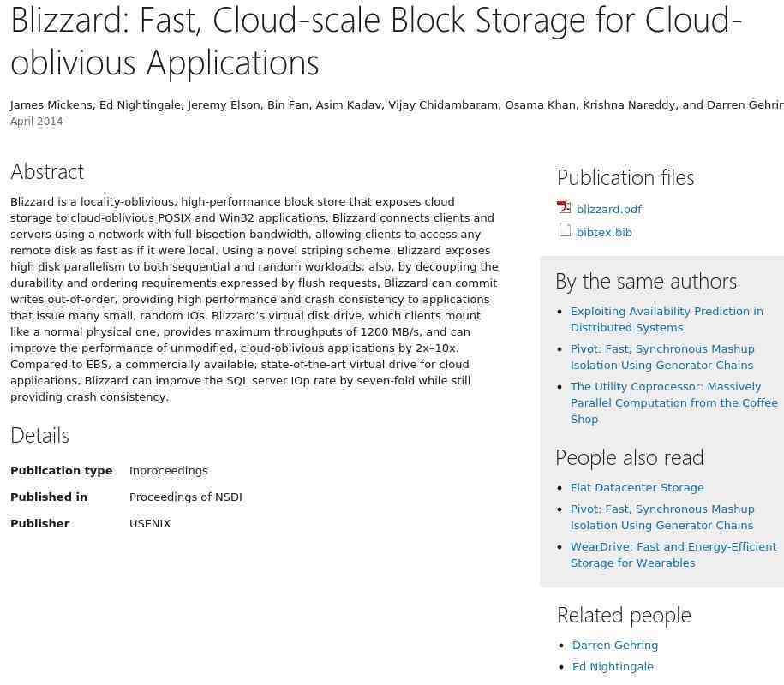
Task: Click the April 2014 publication date
Action: (36, 122)
